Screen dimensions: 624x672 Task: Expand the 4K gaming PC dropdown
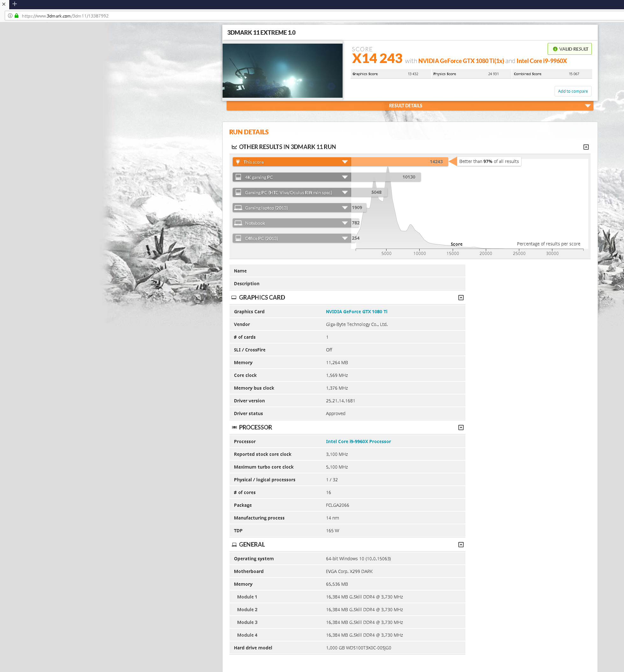[x=345, y=177]
